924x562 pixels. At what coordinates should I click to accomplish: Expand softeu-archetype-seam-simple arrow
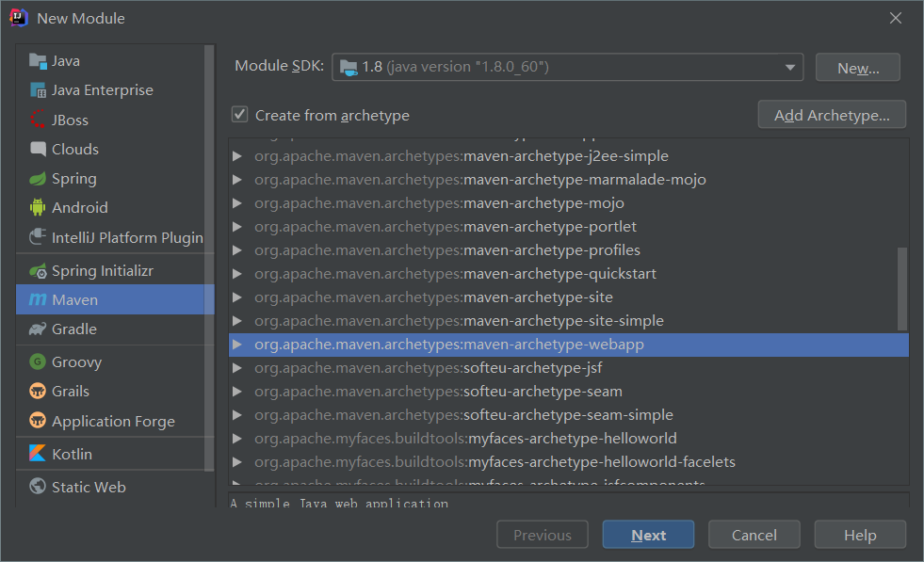[237, 415]
